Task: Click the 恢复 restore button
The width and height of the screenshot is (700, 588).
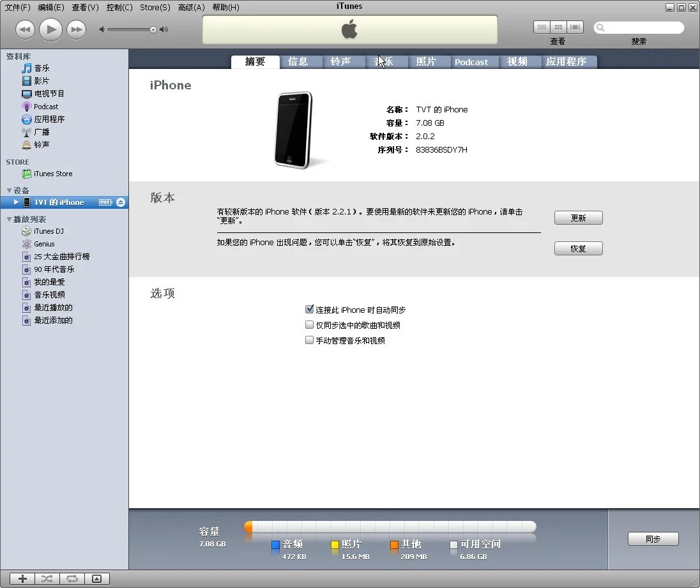Action: [x=578, y=248]
